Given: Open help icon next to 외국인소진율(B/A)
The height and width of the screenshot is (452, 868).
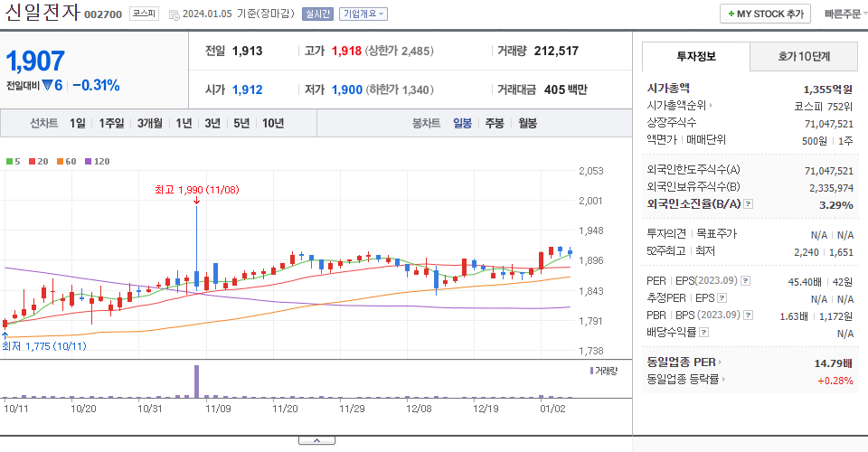Looking at the screenshot, I should [x=748, y=204].
